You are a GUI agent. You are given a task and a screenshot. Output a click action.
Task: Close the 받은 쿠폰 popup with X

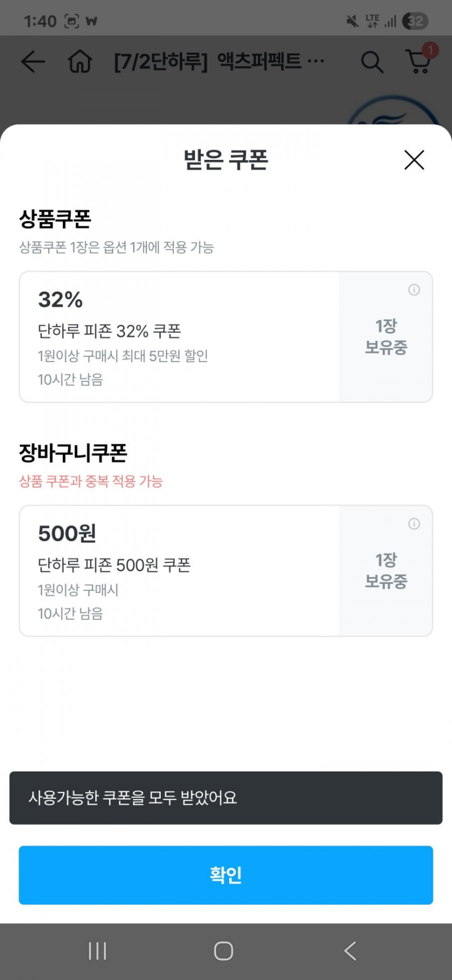(x=414, y=160)
